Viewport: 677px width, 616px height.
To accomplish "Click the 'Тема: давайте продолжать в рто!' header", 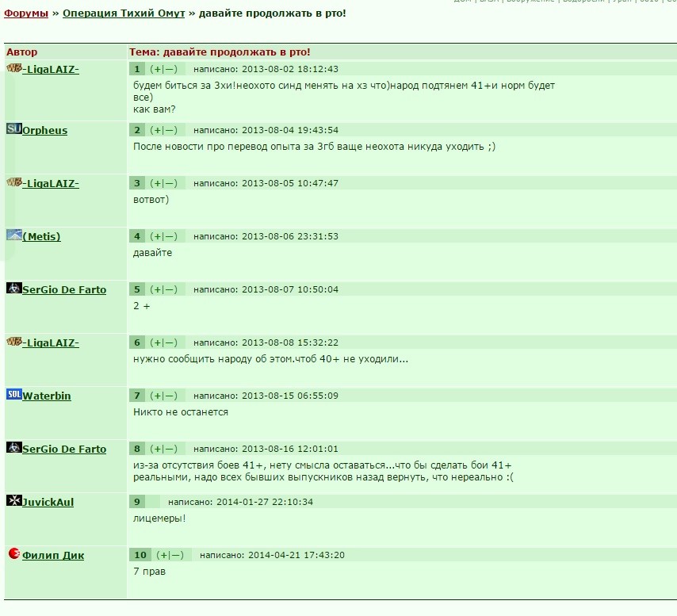I will point(220,52).
